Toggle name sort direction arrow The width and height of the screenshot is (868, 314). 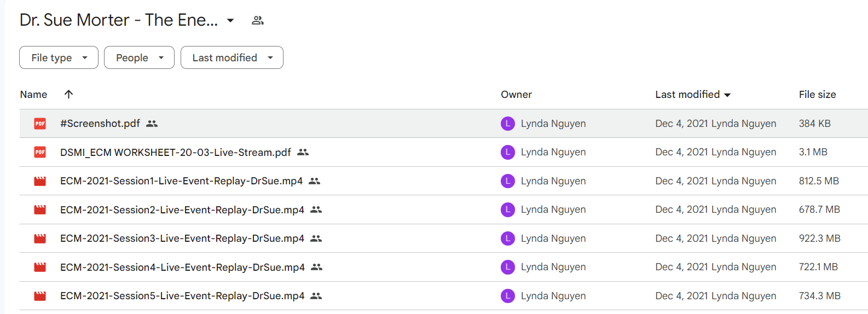click(x=68, y=94)
